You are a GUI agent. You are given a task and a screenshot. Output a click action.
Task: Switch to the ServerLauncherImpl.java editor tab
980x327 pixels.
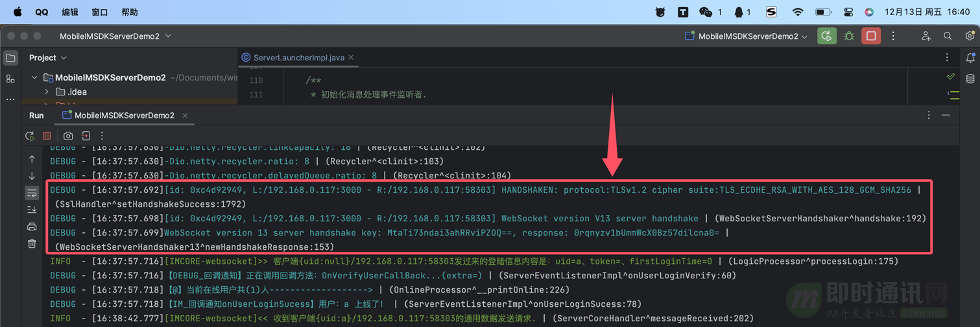point(298,58)
